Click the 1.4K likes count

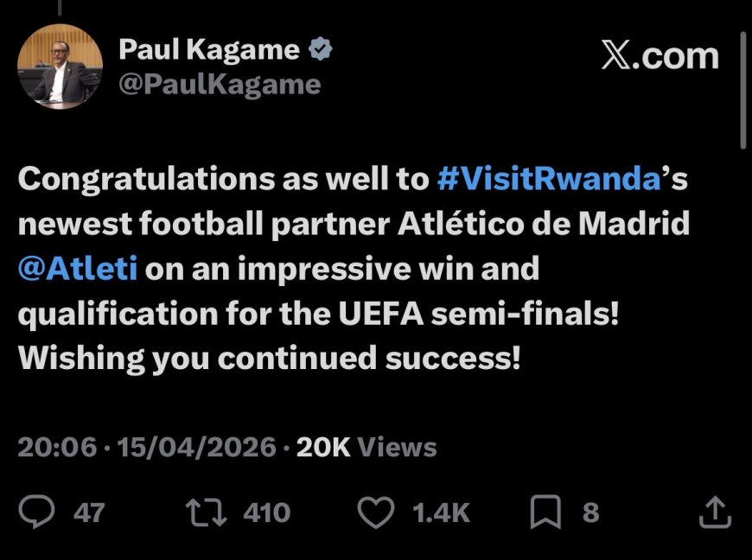click(441, 512)
